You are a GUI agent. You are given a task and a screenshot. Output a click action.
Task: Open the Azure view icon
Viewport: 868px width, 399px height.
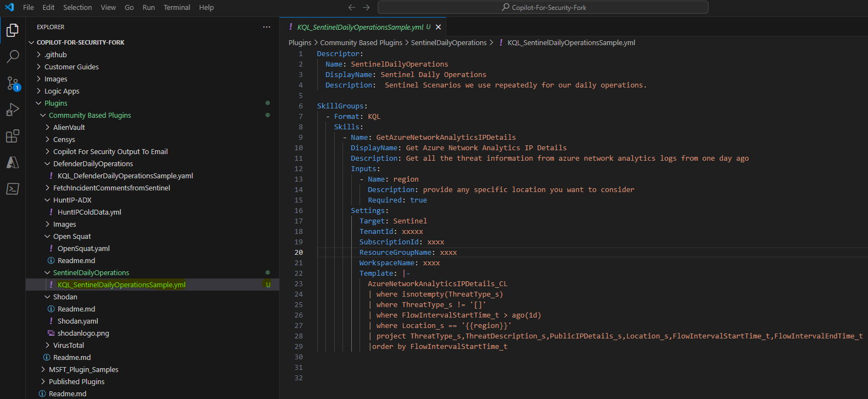point(13,162)
